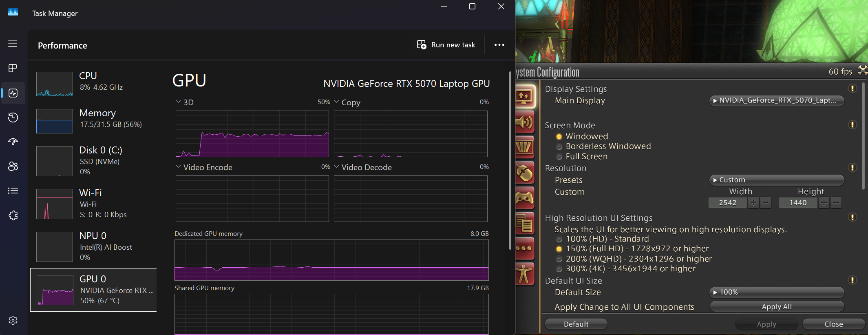Open the Processes page icon in Task Manager
Viewport: 868px width, 335px height.
tap(13, 68)
